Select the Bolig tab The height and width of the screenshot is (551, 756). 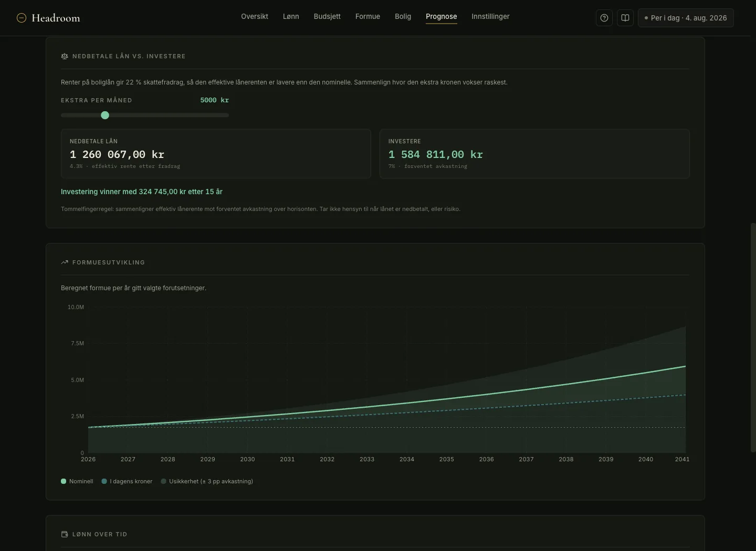click(403, 16)
